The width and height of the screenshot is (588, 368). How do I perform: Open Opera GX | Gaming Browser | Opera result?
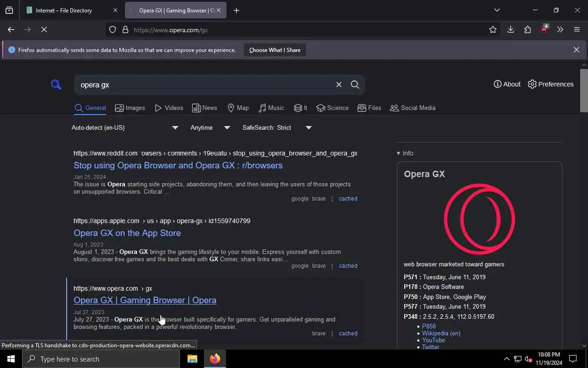pos(145,300)
